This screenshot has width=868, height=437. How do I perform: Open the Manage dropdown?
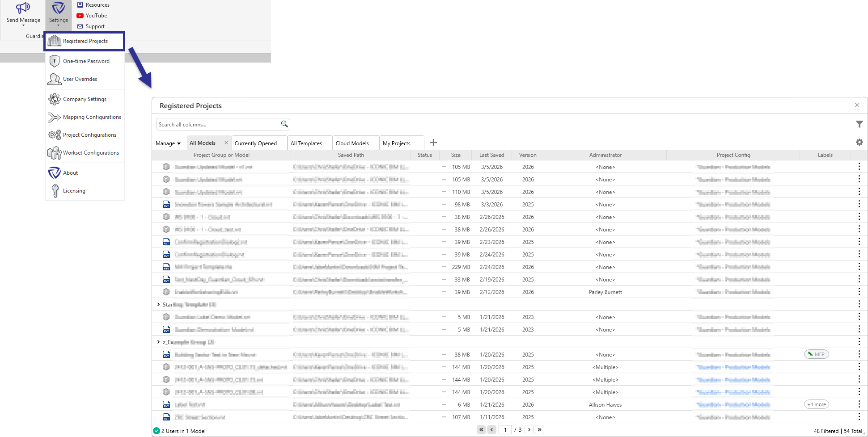click(168, 143)
